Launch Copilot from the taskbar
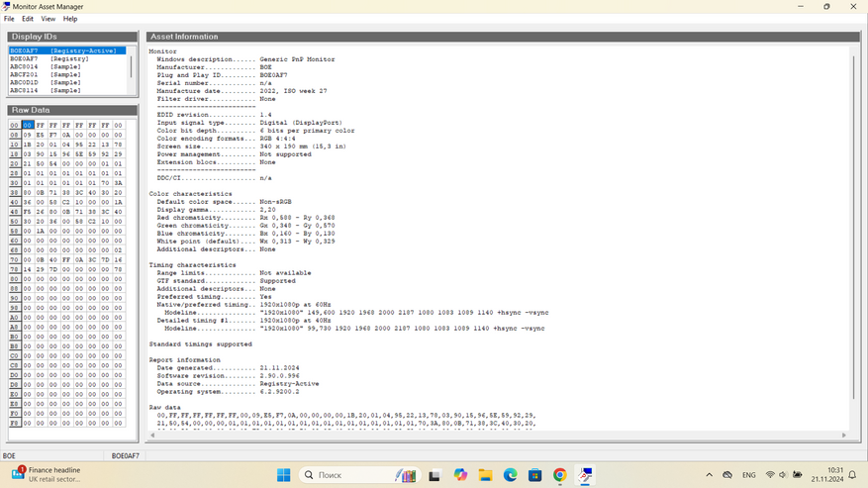This screenshot has height=488, width=868. [460, 475]
